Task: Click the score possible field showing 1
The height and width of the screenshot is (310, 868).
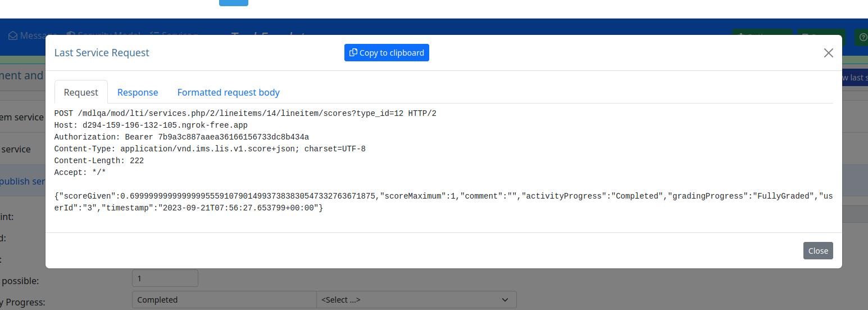Action: [165, 278]
